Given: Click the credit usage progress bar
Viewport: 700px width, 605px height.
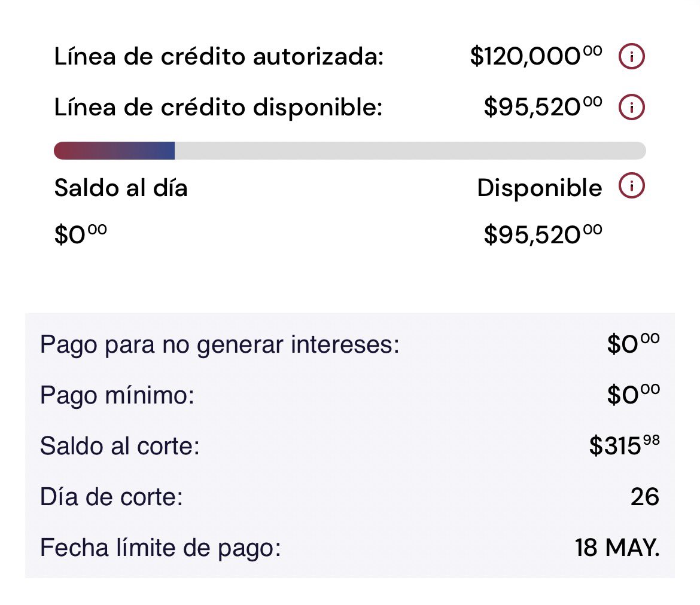Looking at the screenshot, I should coord(349,151).
